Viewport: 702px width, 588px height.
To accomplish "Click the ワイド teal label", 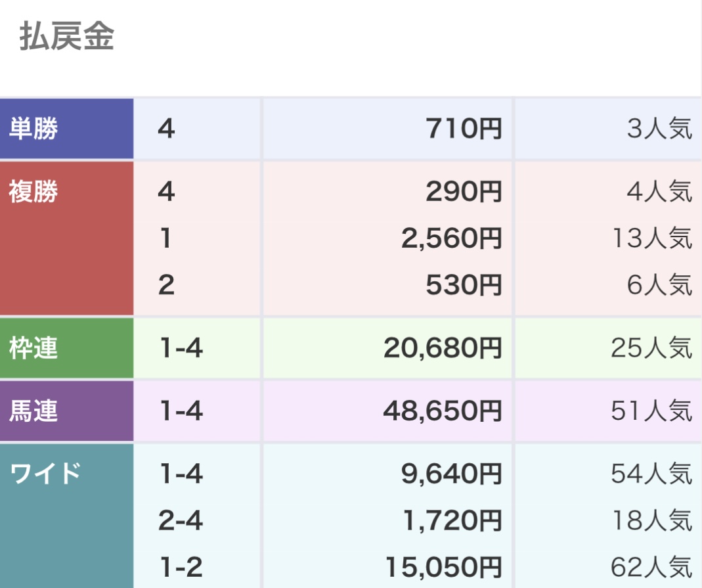I will 67,516.
